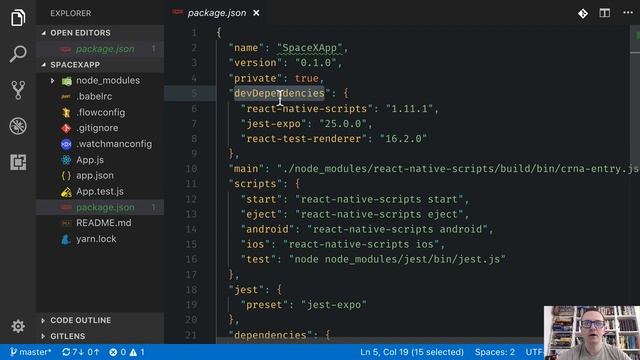The image size is (640, 360).
Task: Open the Manage settings gear
Action: 18,326
